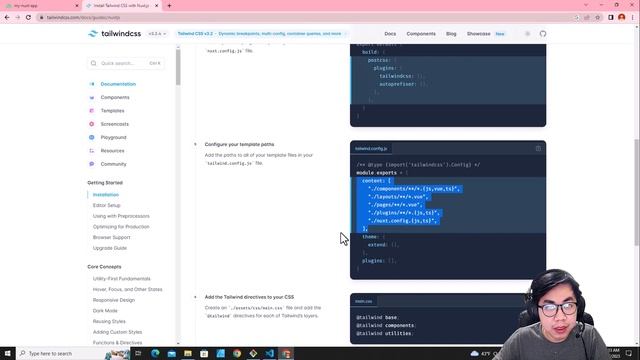
Task: Click the Playground sidebar icon
Action: point(91,138)
